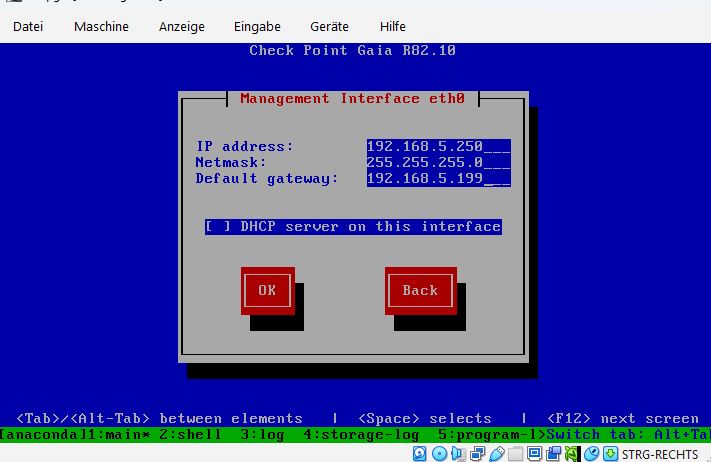This screenshot has height=462, width=711.
Task: Click the display monitor status icon
Action: coord(534,453)
